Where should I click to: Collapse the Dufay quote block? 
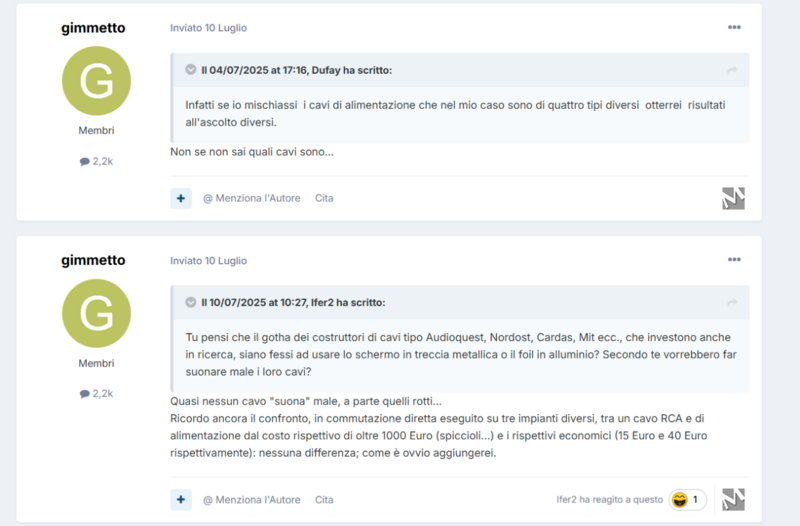point(190,70)
